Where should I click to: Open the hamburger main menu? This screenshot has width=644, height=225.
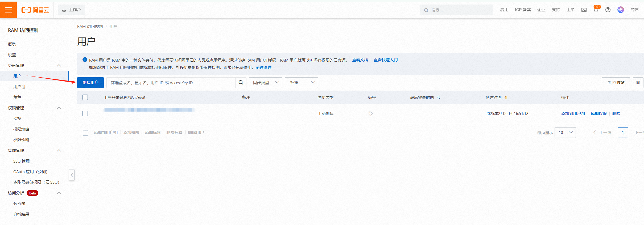8,10
